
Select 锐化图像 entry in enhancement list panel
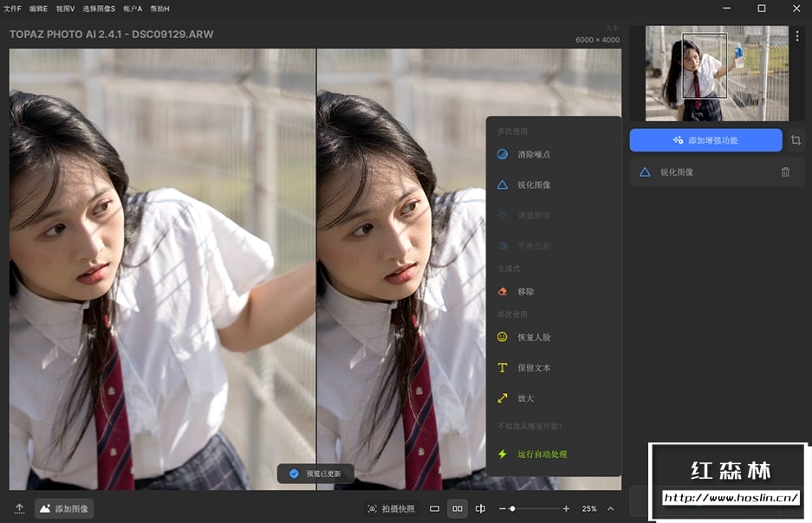click(x=717, y=172)
